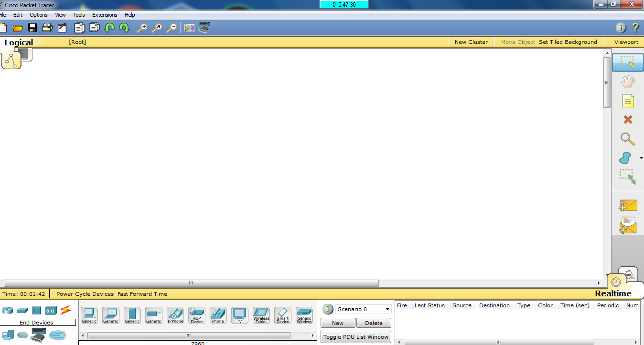The width and height of the screenshot is (644, 345).
Task: Select the Connections lightning bolt category
Action: [x=65, y=310]
